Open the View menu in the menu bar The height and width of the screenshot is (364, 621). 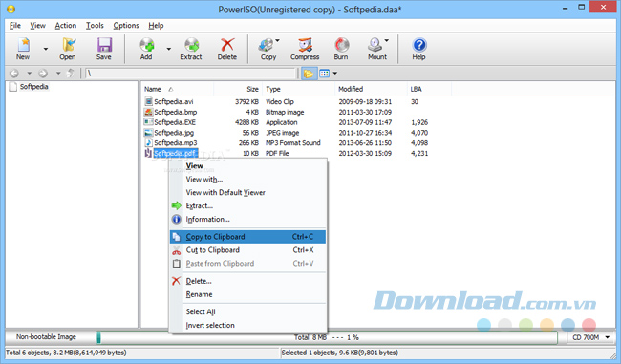(x=37, y=26)
